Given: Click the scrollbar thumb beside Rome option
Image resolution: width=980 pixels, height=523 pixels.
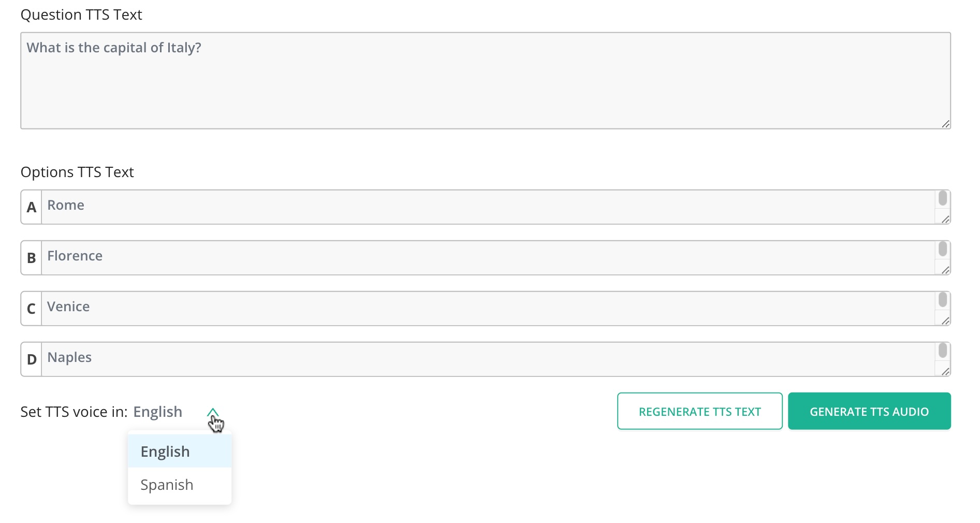Looking at the screenshot, I should tap(943, 198).
